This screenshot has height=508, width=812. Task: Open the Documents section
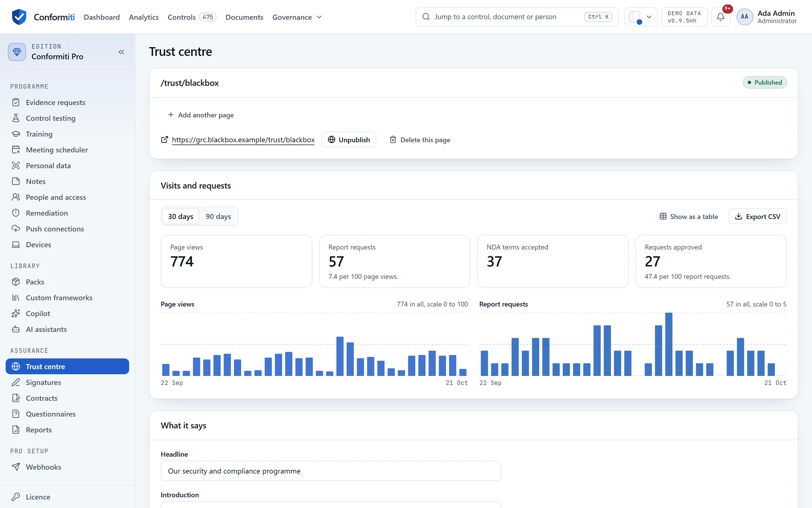coord(244,17)
